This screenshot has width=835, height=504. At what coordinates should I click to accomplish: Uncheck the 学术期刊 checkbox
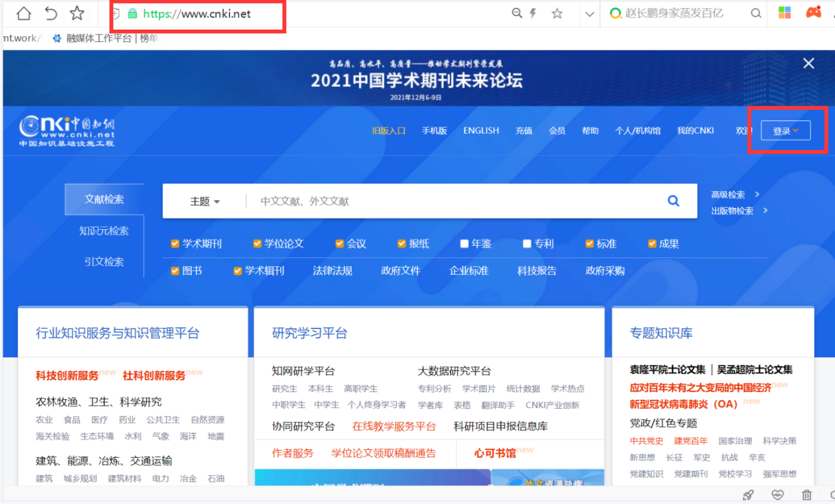pyautogui.click(x=175, y=244)
